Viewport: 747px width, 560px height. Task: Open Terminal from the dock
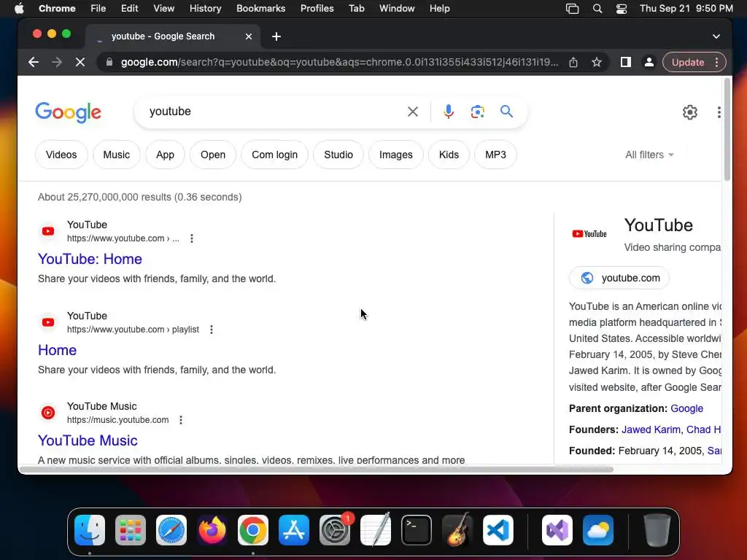[417, 530]
